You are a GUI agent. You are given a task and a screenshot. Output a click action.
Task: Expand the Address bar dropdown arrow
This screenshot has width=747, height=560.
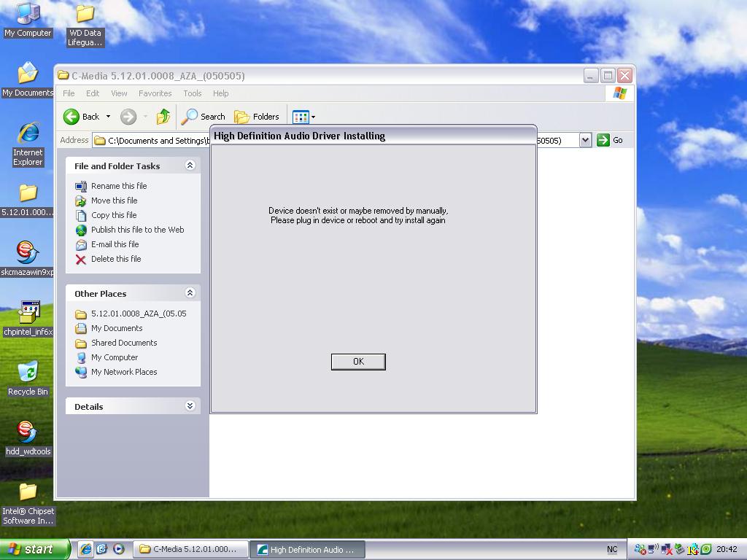click(x=586, y=141)
